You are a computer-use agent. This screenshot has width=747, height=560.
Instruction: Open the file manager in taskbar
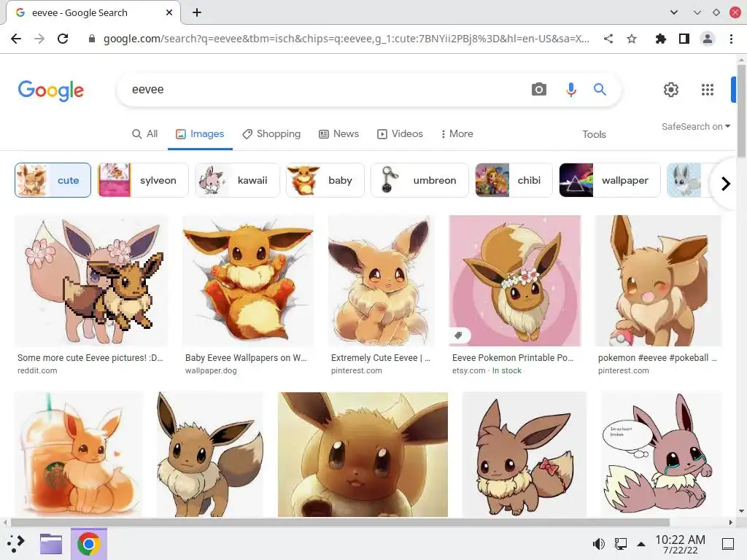pyautogui.click(x=50, y=544)
